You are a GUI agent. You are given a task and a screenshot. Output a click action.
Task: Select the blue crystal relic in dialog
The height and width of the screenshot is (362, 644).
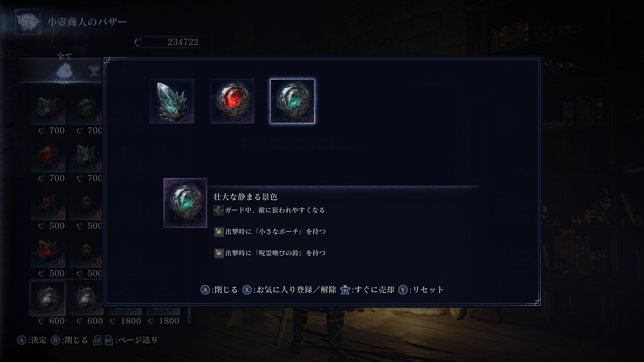click(x=172, y=101)
